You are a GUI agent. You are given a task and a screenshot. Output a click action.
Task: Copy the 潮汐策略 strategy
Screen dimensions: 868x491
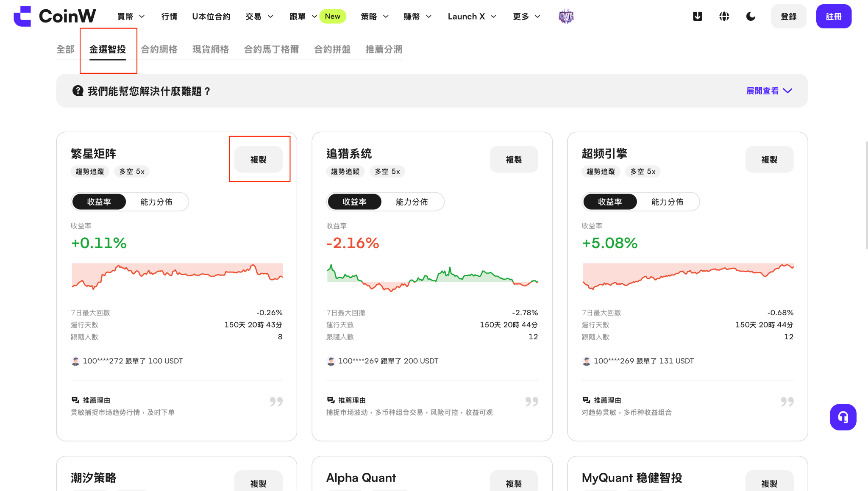[259, 481]
